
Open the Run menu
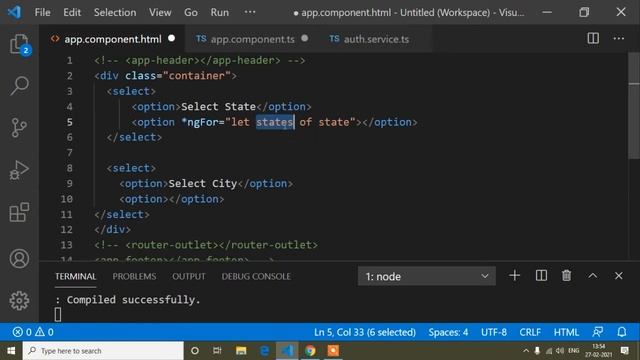click(220, 12)
